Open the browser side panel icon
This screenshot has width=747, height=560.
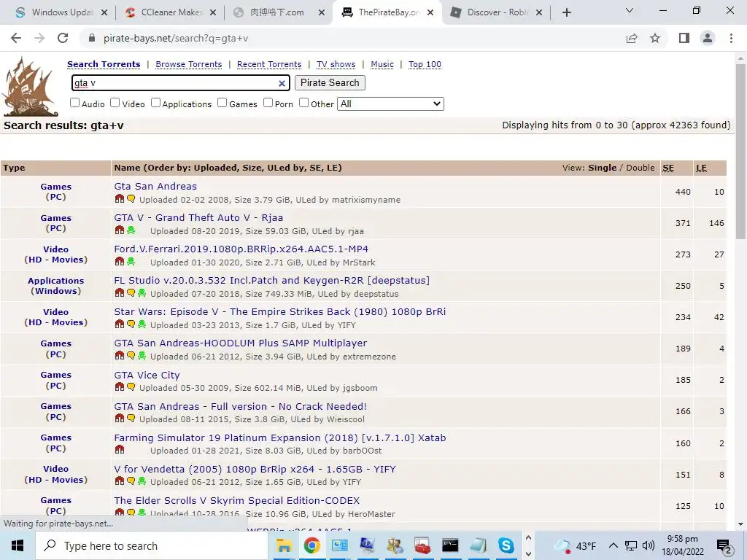point(684,38)
